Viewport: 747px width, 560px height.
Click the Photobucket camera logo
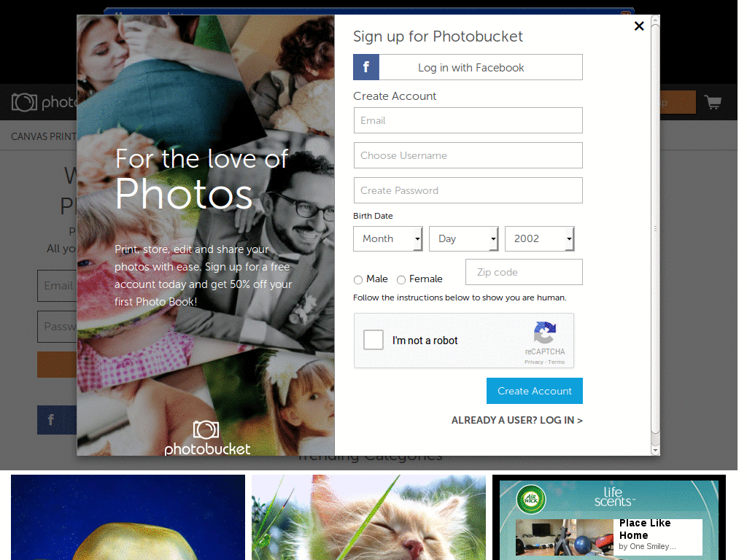pos(25,102)
